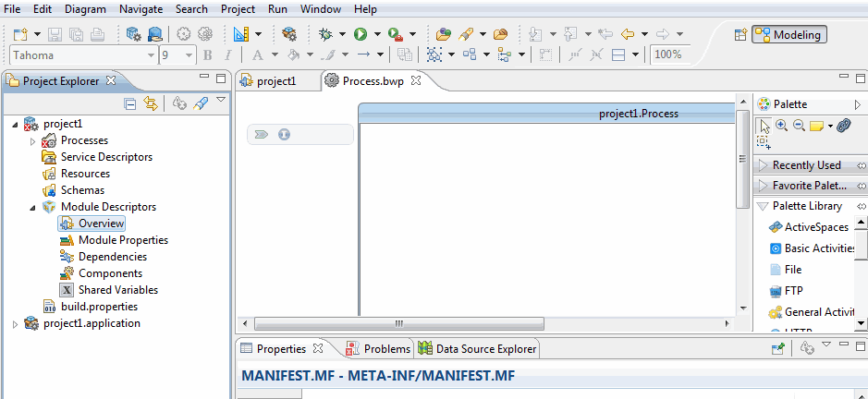Click the horizontal editor scrollbar thumb

point(398,323)
